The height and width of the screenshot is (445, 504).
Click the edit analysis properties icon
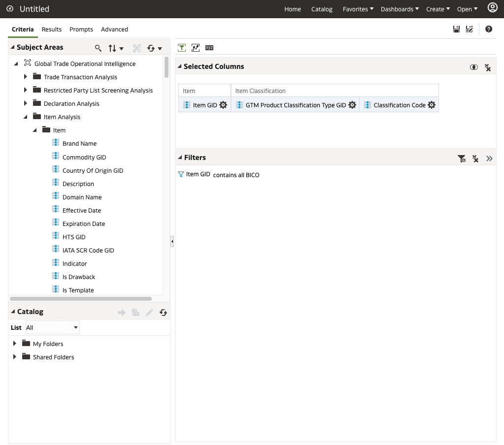(x=196, y=48)
